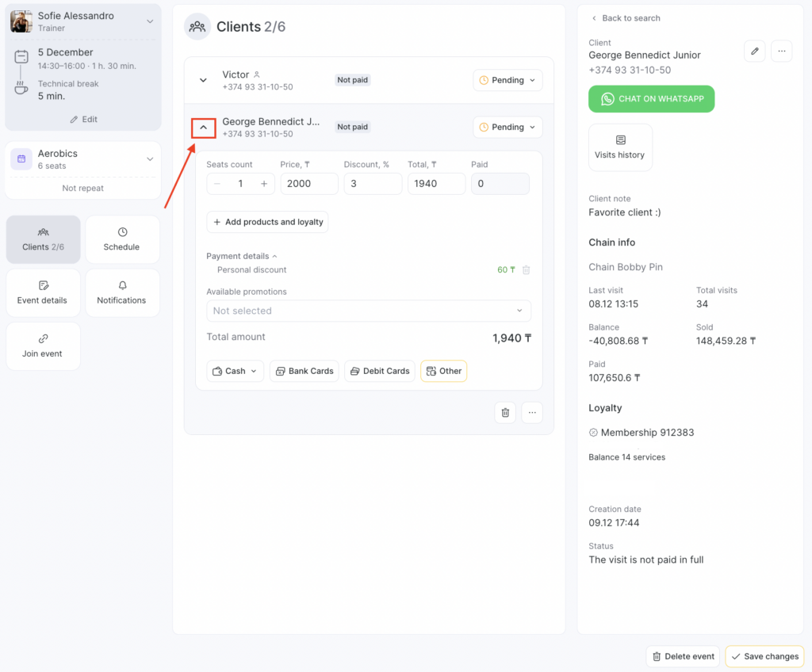This screenshot has height=672, width=812.
Task: Open the Available promotions dropdown
Action: pos(369,311)
